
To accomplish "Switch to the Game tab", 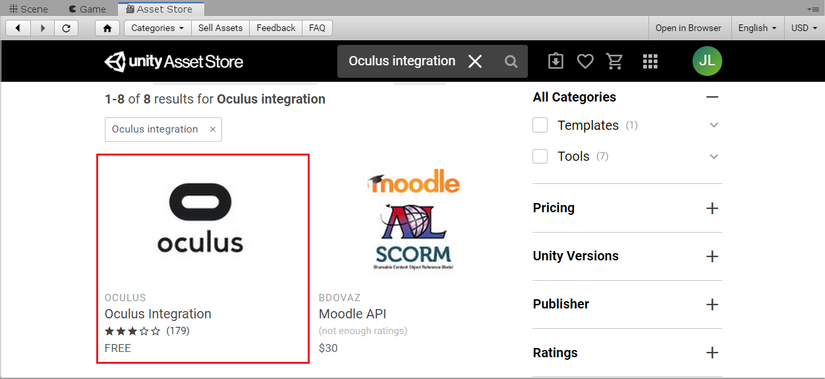I will [x=87, y=9].
